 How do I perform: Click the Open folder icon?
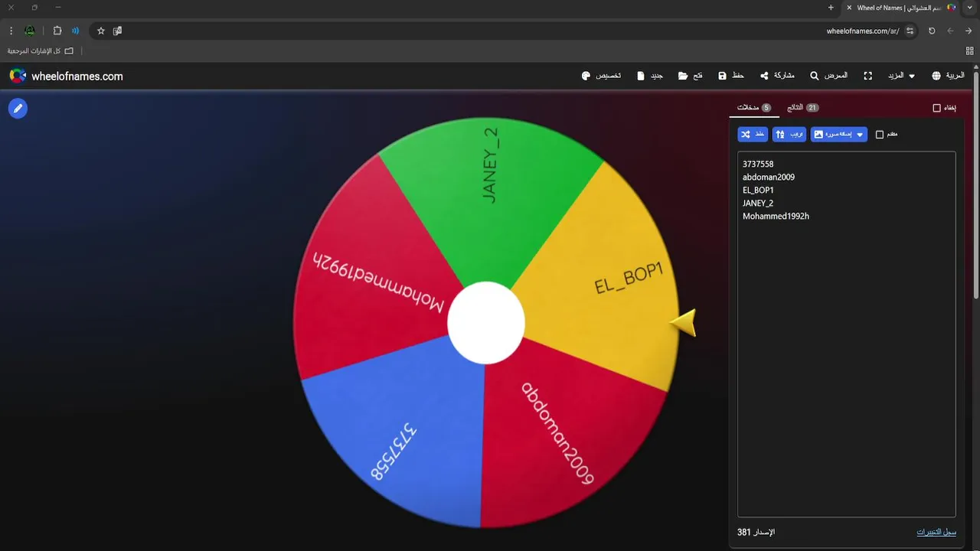(x=682, y=76)
